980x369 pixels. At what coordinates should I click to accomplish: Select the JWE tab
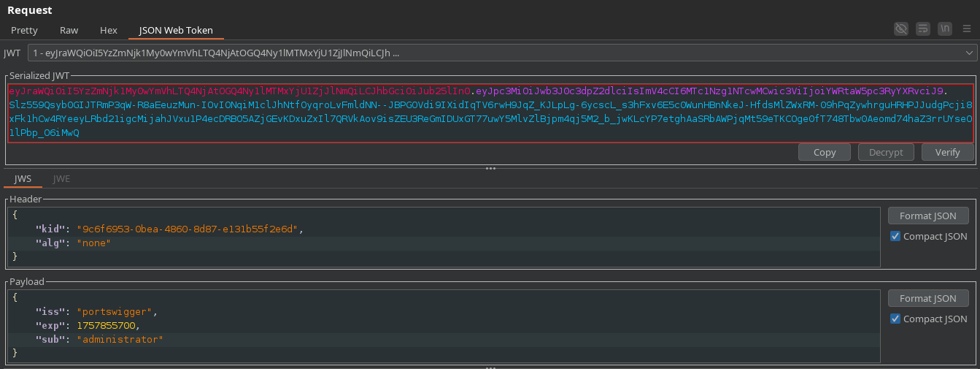62,178
